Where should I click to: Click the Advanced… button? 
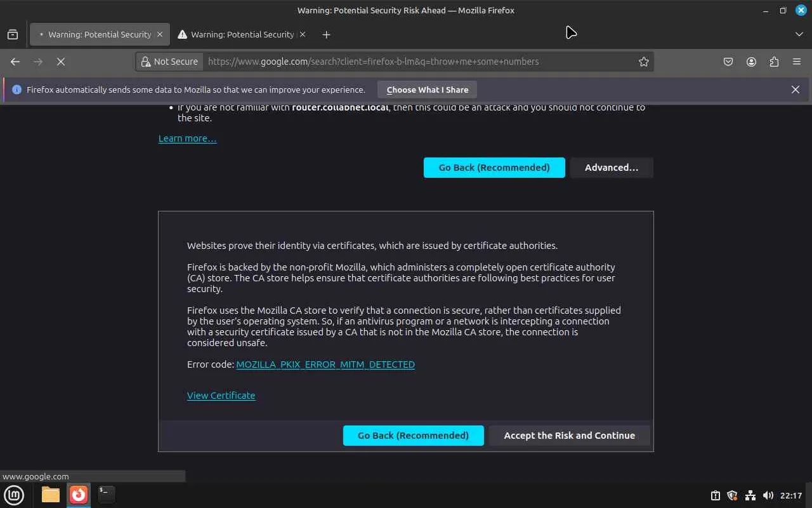pos(612,168)
